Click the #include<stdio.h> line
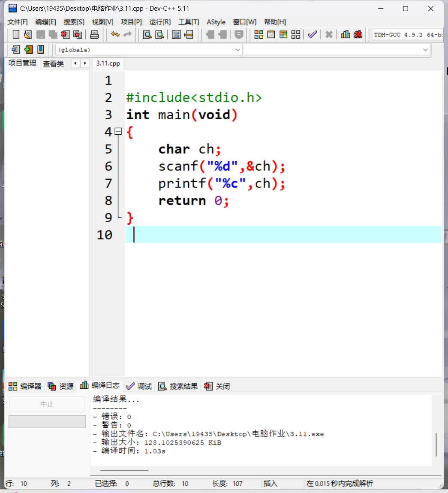The image size is (448, 493). tap(194, 97)
